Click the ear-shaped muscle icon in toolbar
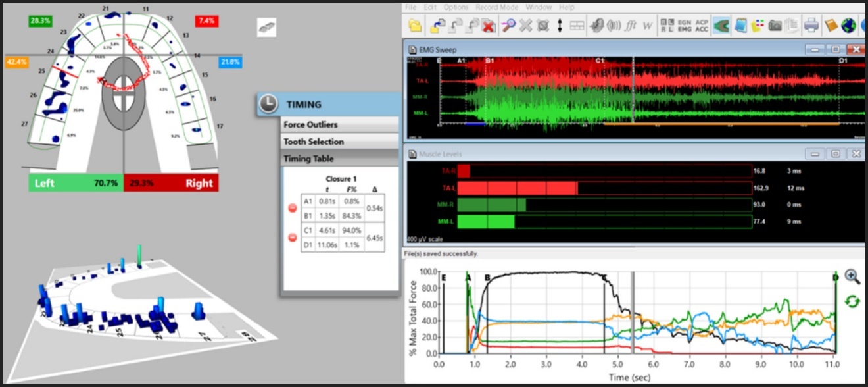The height and width of the screenshot is (387, 868). point(596,26)
